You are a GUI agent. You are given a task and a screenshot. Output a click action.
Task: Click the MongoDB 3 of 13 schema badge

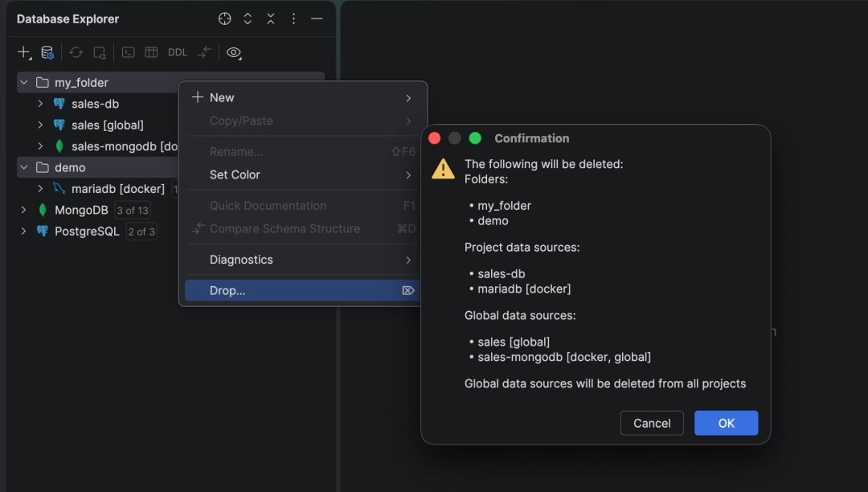[133, 211]
